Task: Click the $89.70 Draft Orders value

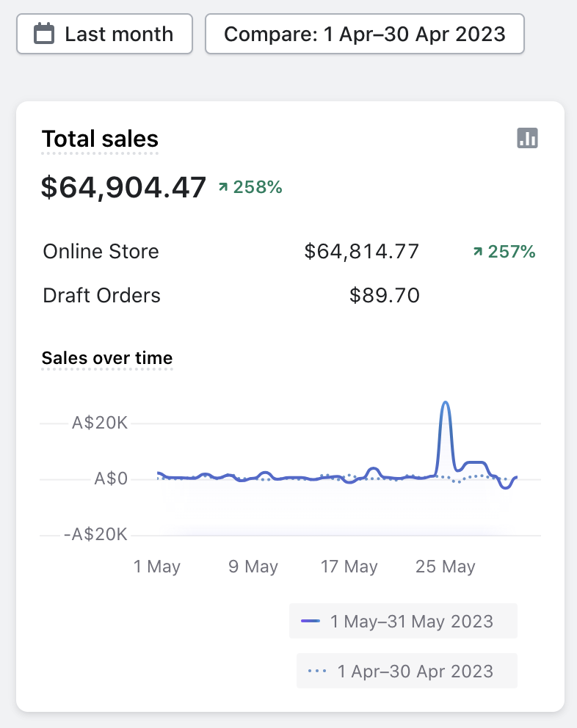Action: click(384, 296)
